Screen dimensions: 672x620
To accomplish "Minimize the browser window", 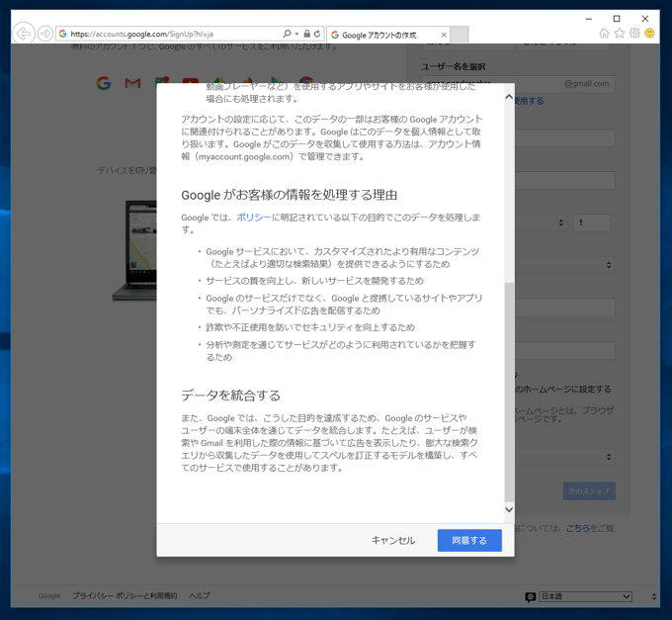I will 588,19.
